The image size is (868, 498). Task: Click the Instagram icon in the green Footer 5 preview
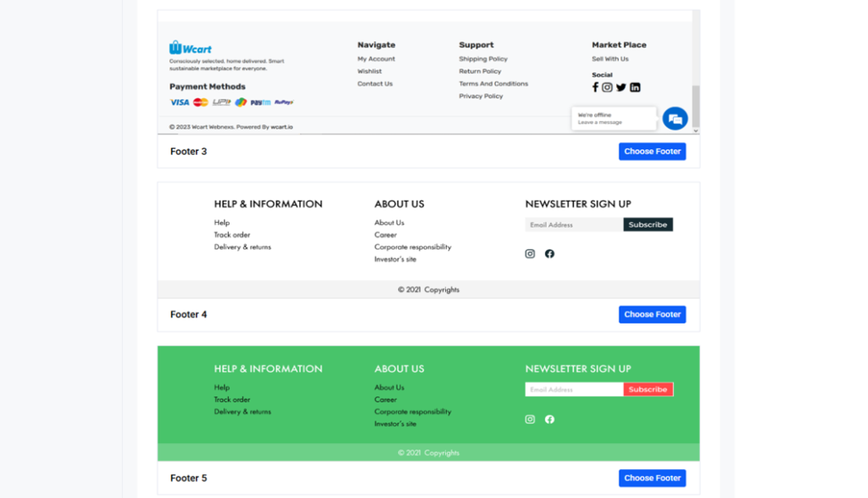click(530, 419)
